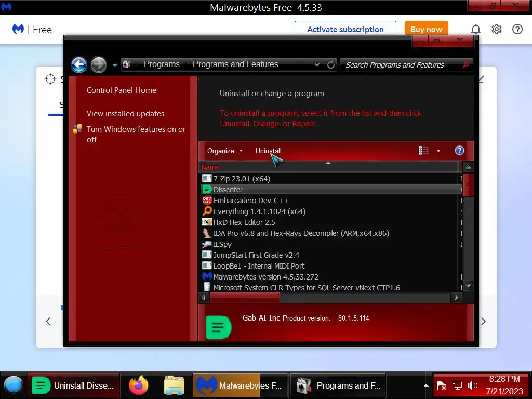This screenshot has height=399, width=532.
Task: Open Turn Windows features on or off
Action: (x=136, y=135)
